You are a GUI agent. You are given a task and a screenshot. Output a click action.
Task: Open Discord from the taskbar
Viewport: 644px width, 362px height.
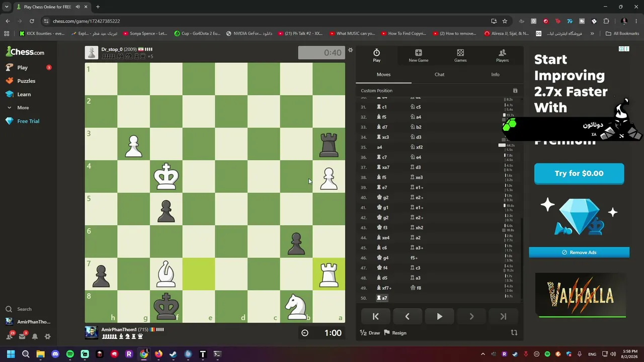(55, 354)
